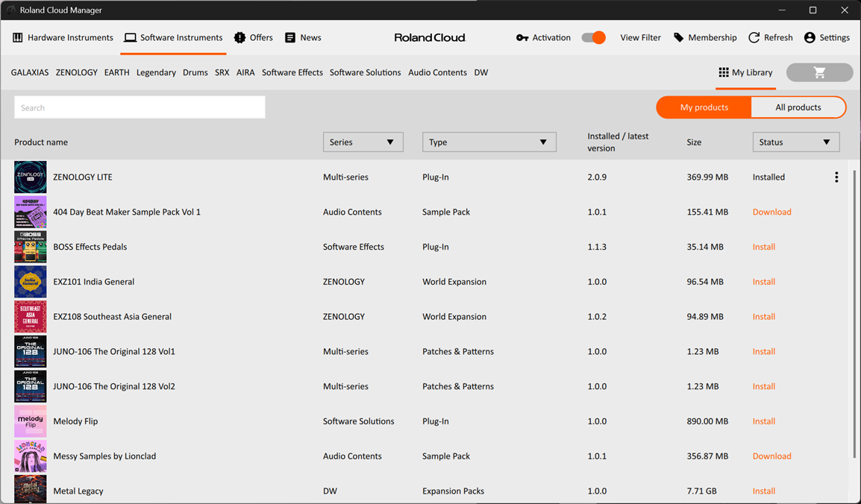Viewport: 861px width, 504px height.
Task: Click the vertical scrollbar of product list
Action: tap(854, 314)
